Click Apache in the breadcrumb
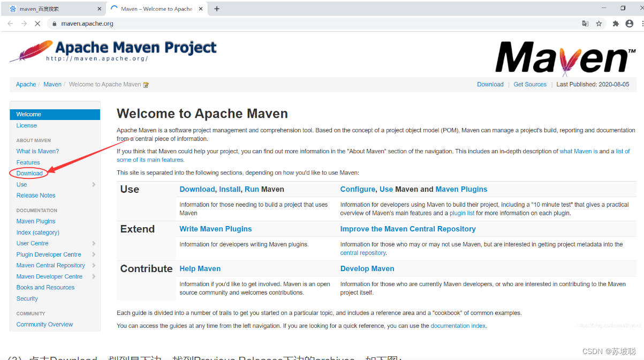Screen dimensions: 644x360 (26, 85)
